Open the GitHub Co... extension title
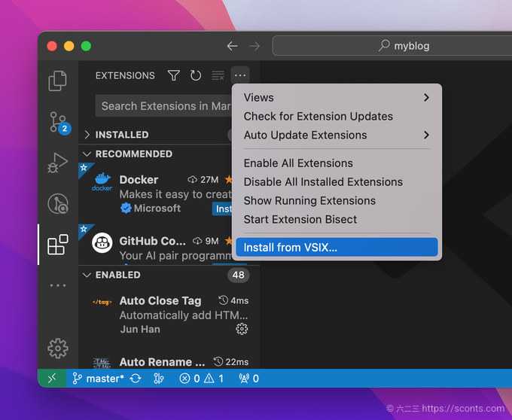 pyautogui.click(x=153, y=241)
